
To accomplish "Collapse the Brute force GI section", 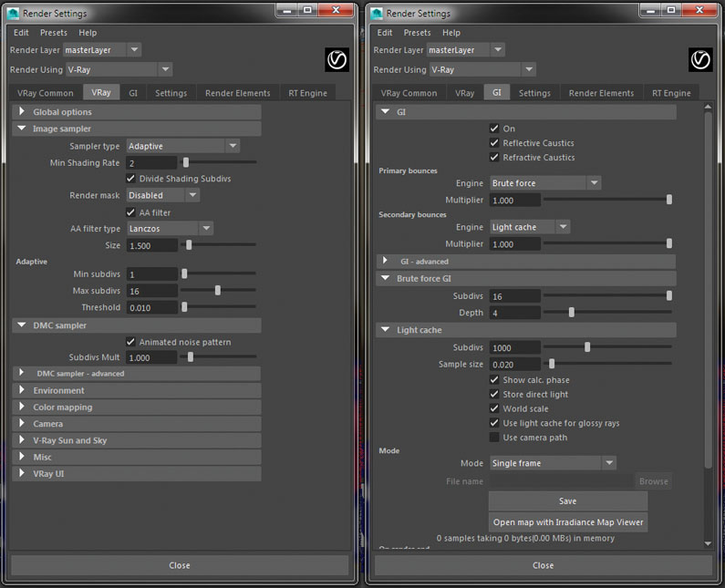I will click(x=526, y=279).
